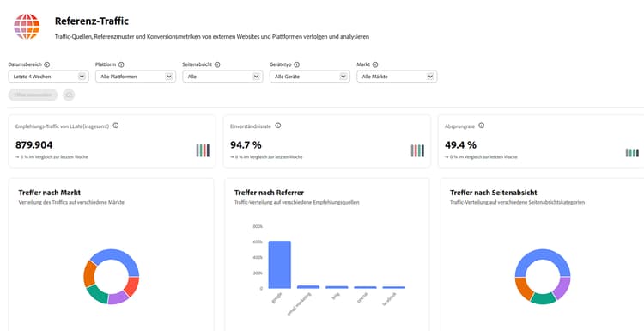Click the round reset icon button beside filter button
The height and width of the screenshot is (331, 644).
tap(69, 95)
